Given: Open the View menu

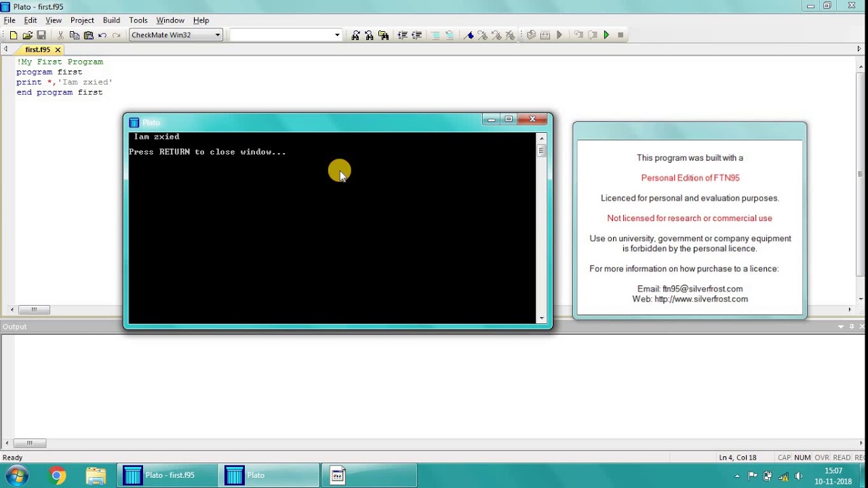Looking at the screenshot, I should coord(54,20).
